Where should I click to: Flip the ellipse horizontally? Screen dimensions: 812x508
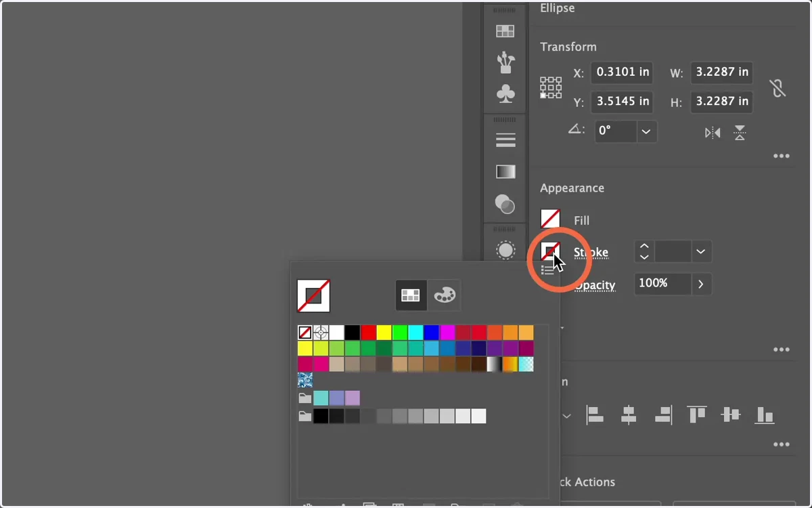[713, 133]
